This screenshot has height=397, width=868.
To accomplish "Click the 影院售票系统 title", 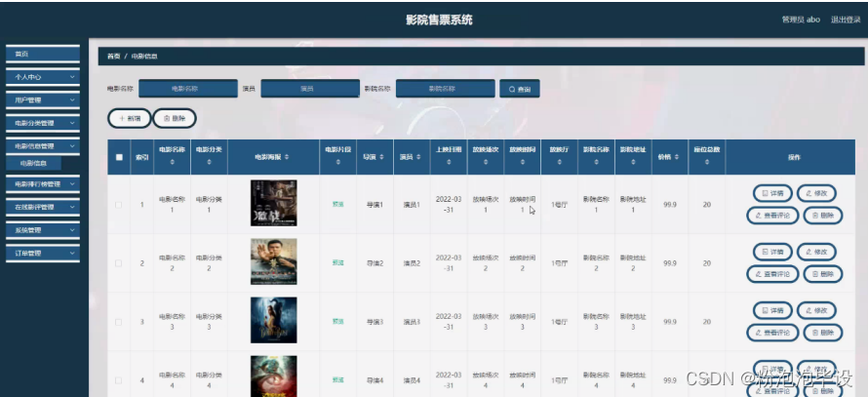I will (439, 20).
